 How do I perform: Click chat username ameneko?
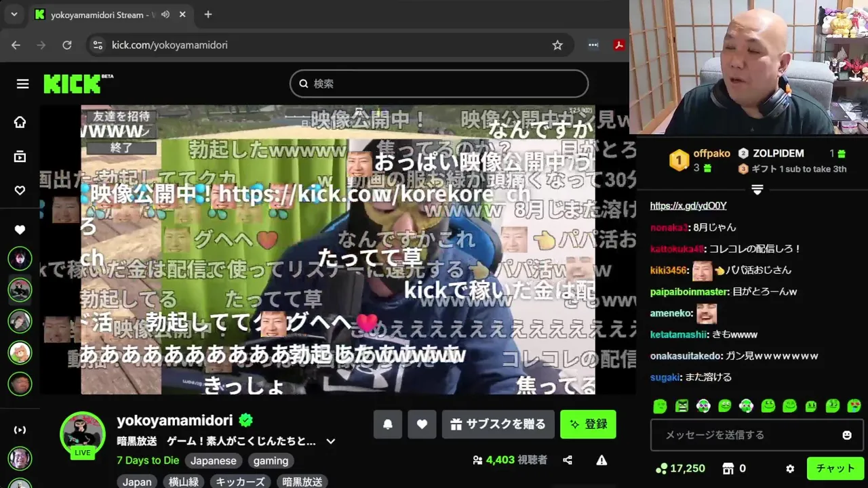(672, 314)
